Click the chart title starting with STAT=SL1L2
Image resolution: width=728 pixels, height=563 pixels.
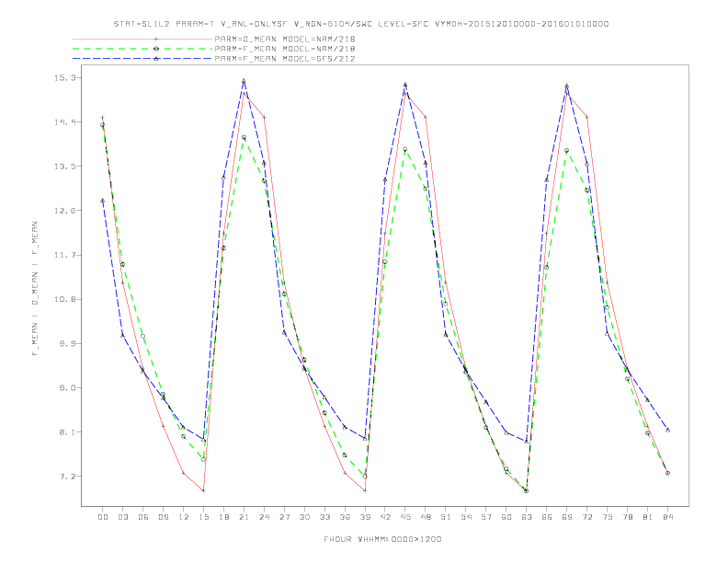(x=361, y=24)
